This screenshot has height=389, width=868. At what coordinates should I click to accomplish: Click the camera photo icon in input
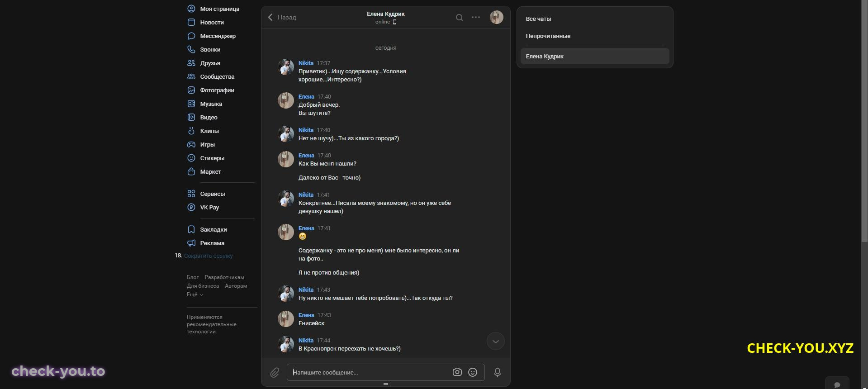coord(457,372)
